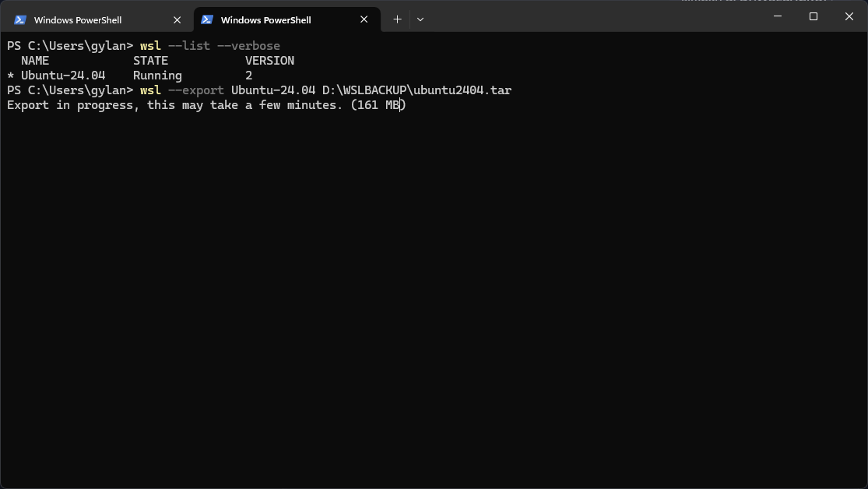Image resolution: width=868 pixels, height=489 pixels.
Task: Click the 'wsl --list --verbose' command text
Action: [x=209, y=46]
